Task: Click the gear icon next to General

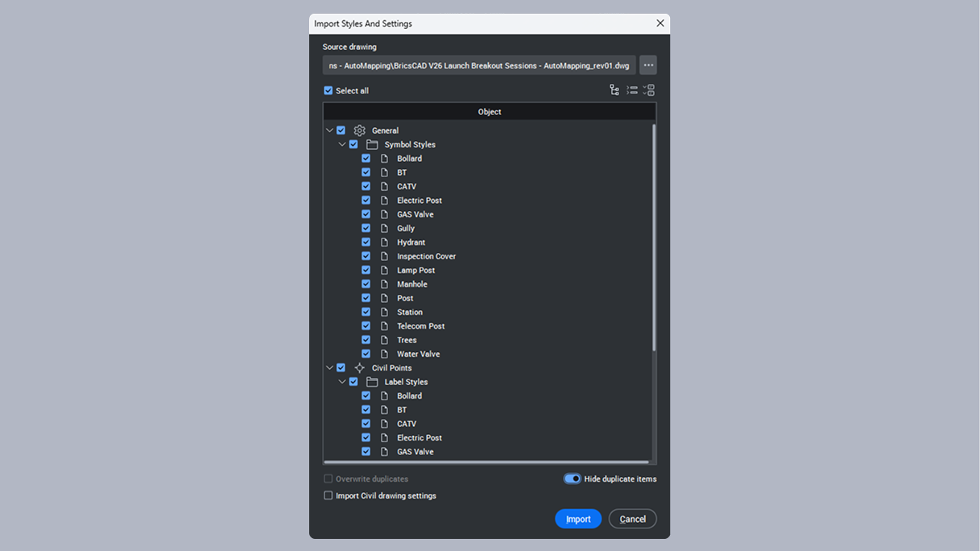Action: click(359, 130)
